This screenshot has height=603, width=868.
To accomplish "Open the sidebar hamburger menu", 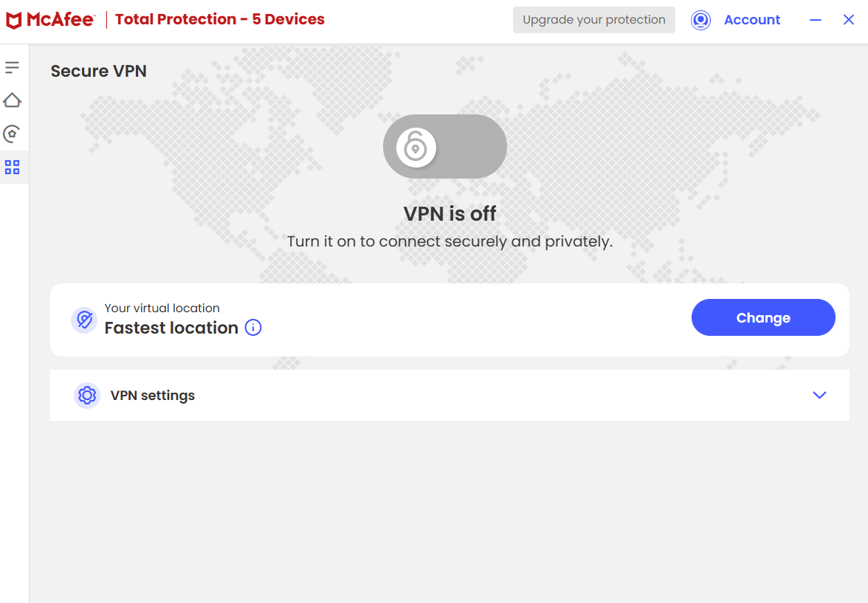I will tap(12, 68).
